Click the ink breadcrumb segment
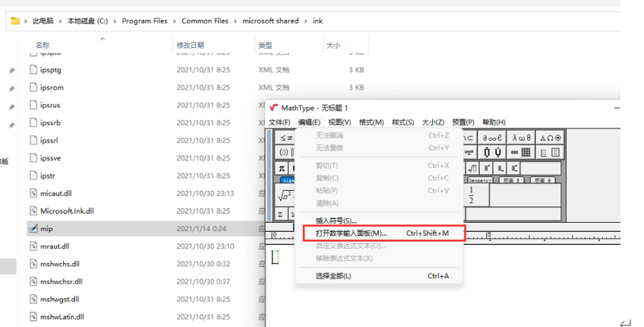 [318, 21]
